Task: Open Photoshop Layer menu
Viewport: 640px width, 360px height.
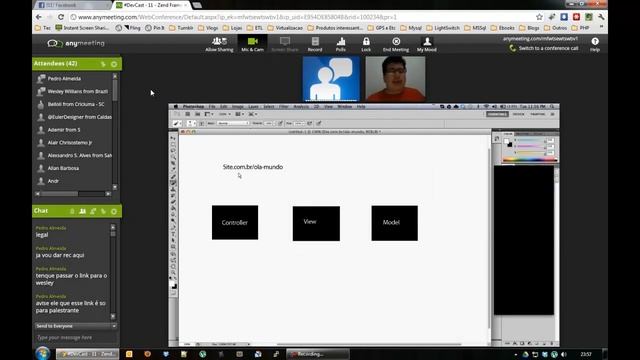Action: click(253, 107)
